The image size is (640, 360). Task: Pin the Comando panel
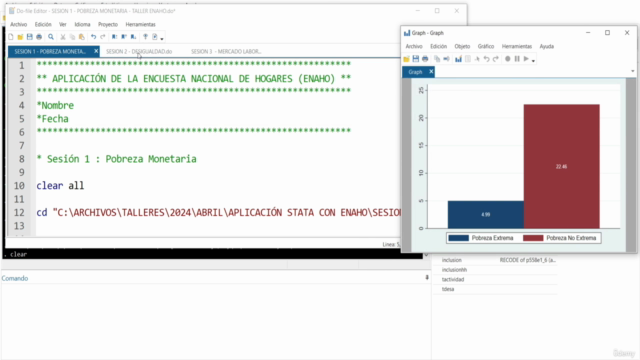(427, 278)
